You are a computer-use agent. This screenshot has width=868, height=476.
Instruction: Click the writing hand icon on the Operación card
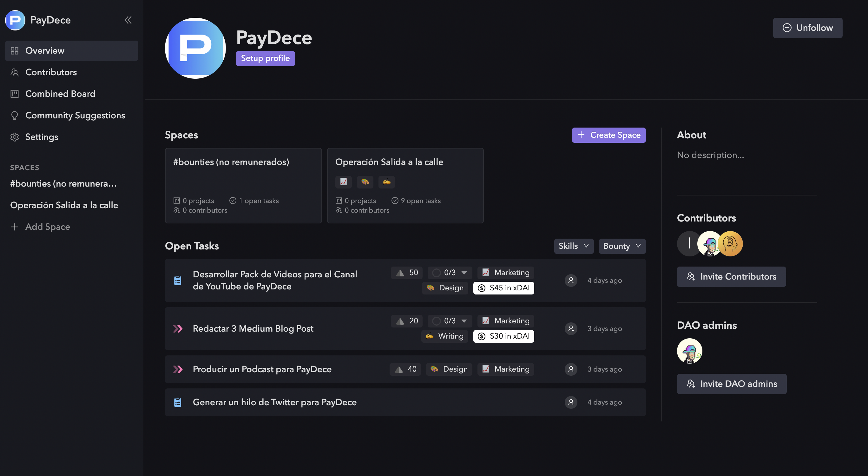(x=386, y=182)
